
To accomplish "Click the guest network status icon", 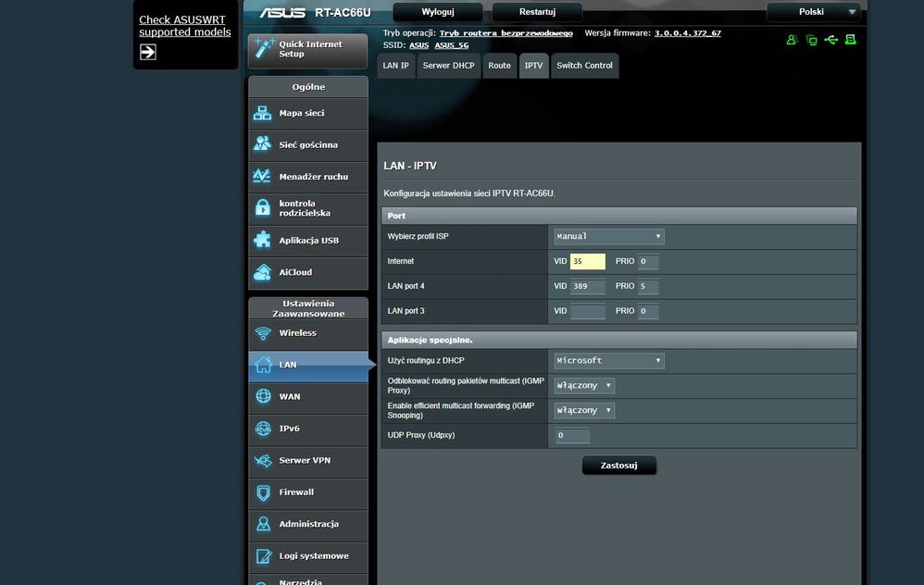I will click(792, 40).
